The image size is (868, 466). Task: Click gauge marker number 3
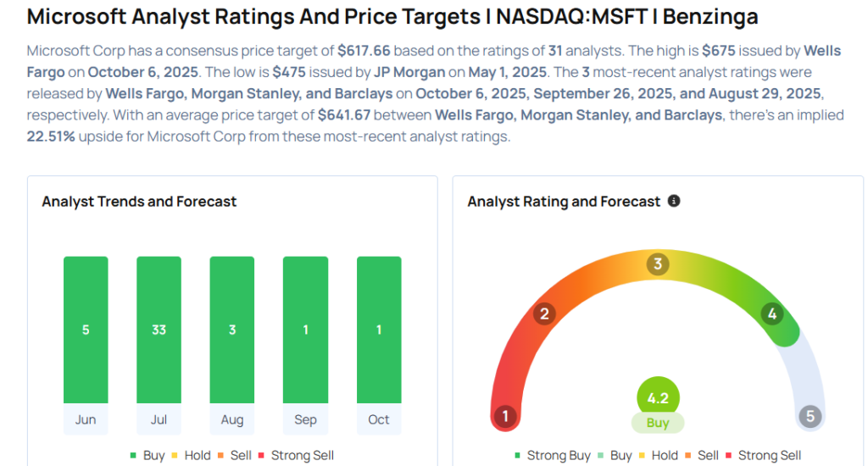click(x=657, y=264)
